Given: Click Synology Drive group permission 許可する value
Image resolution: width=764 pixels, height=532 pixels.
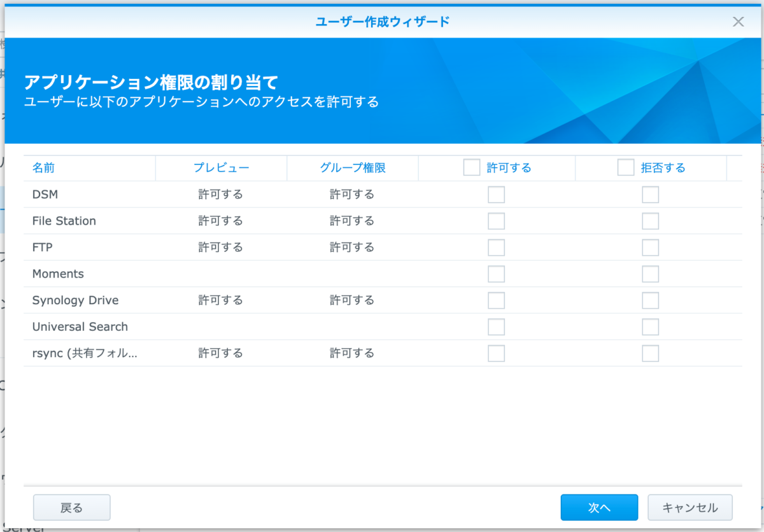Looking at the screenshot, I should 352,300.
